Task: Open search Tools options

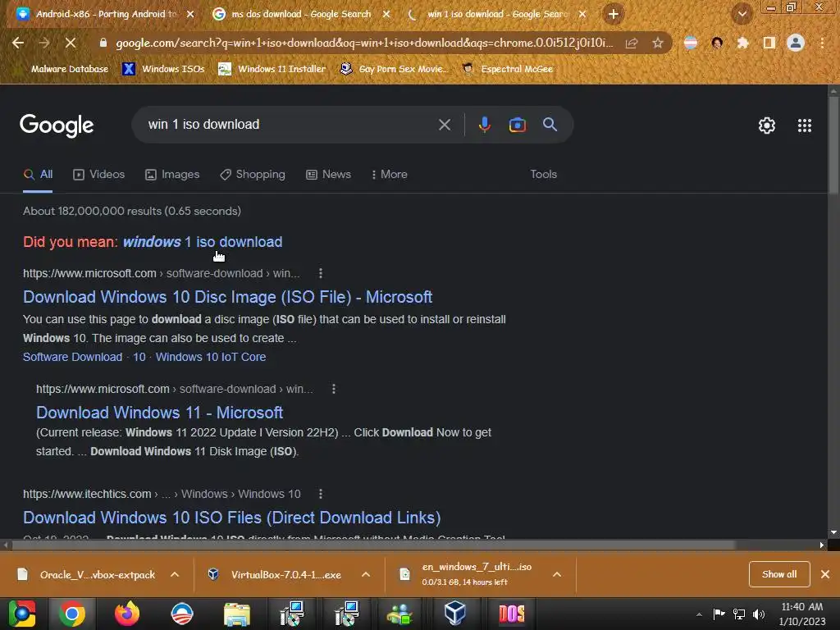Action: [x=543, y=174]
